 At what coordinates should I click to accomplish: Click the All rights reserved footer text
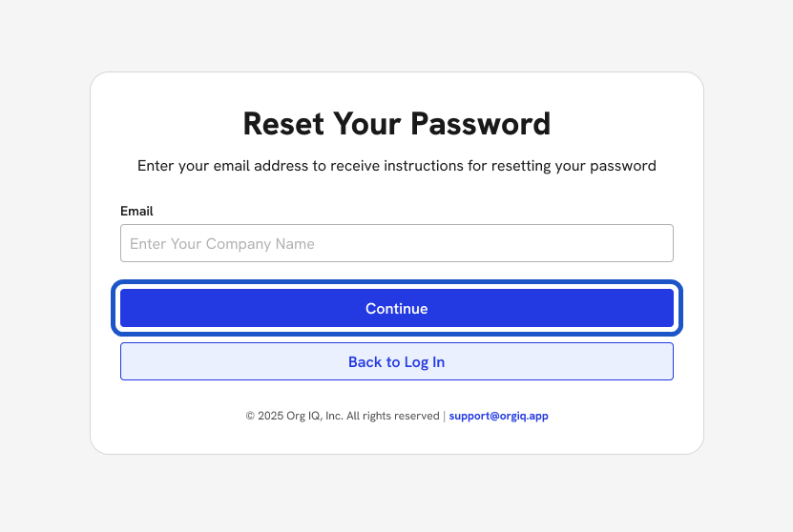392,416
